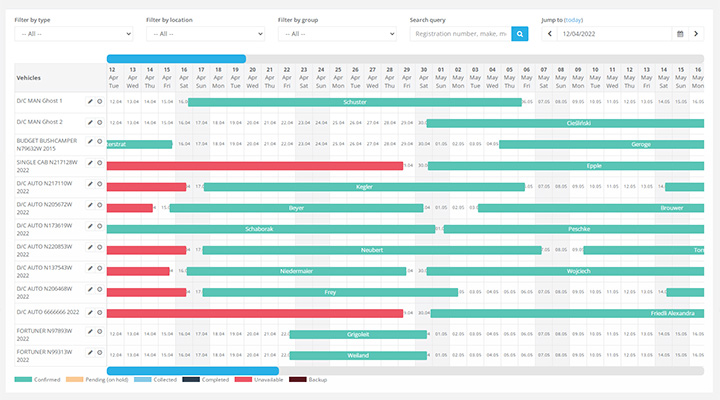Open the Geroge booking bar
This screenshot has height=400, width=720.
click(x=602, y=144)
